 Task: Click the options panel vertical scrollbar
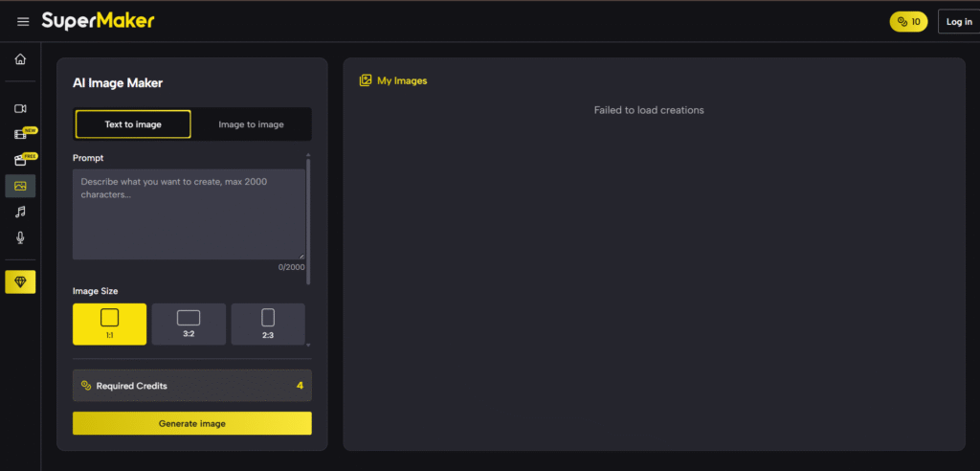[x=308, y=221]
